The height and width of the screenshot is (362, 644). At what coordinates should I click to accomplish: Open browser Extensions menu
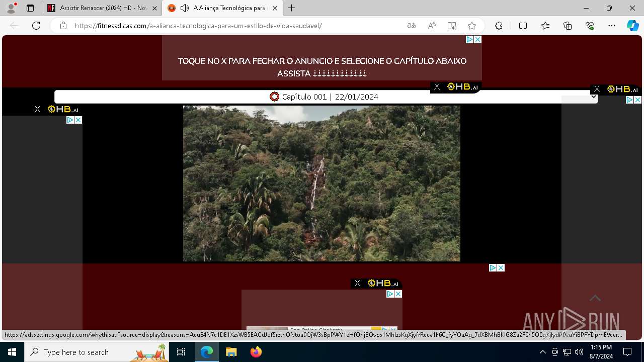pyautogui.click(x=499, y=26)
